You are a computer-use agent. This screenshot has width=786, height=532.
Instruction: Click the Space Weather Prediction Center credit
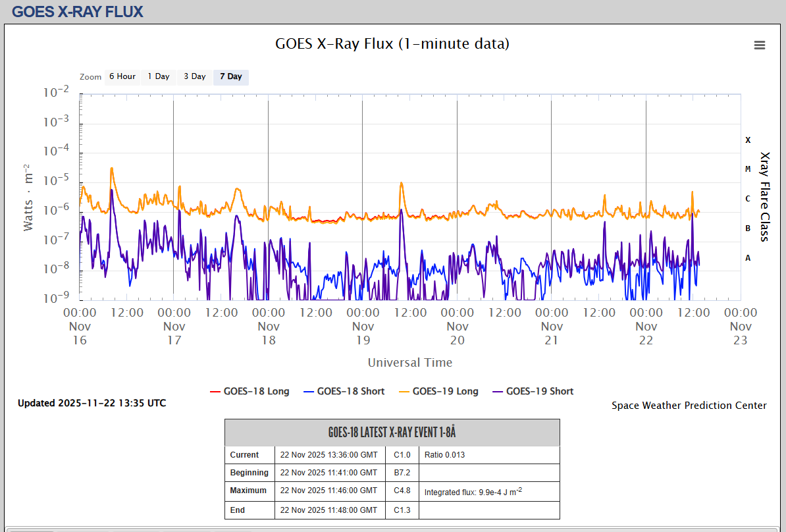[x=689, y=406]
